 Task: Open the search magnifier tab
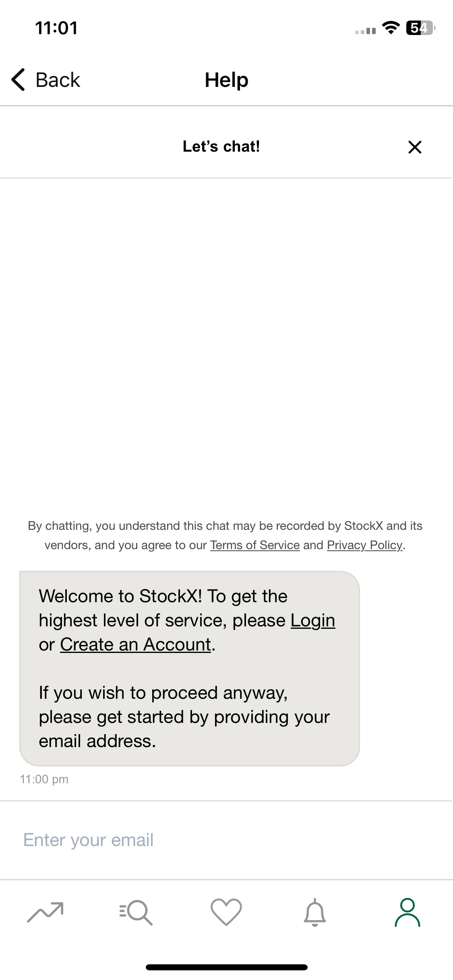136,912
